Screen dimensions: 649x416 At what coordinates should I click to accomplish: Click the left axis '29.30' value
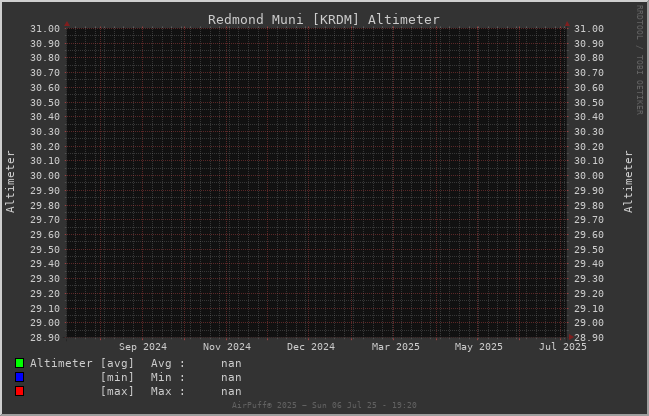coord(45,279)
